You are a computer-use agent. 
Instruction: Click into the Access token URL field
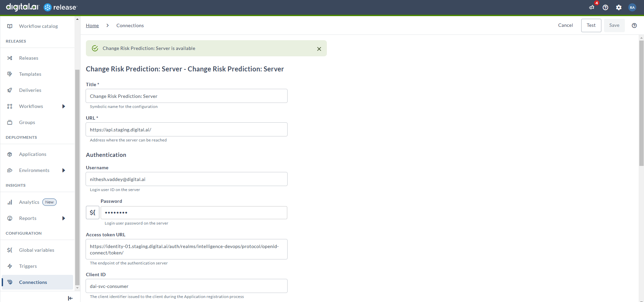[187, 249]
